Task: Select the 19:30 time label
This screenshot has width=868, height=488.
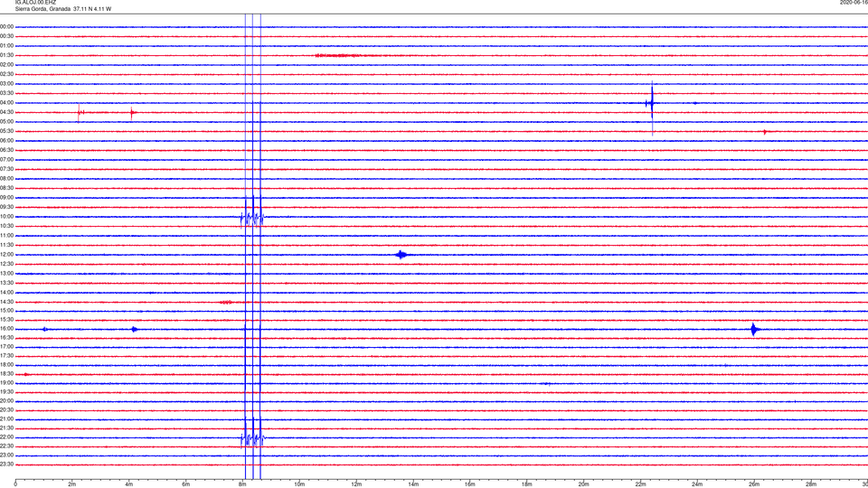Action: coord(7,391)
